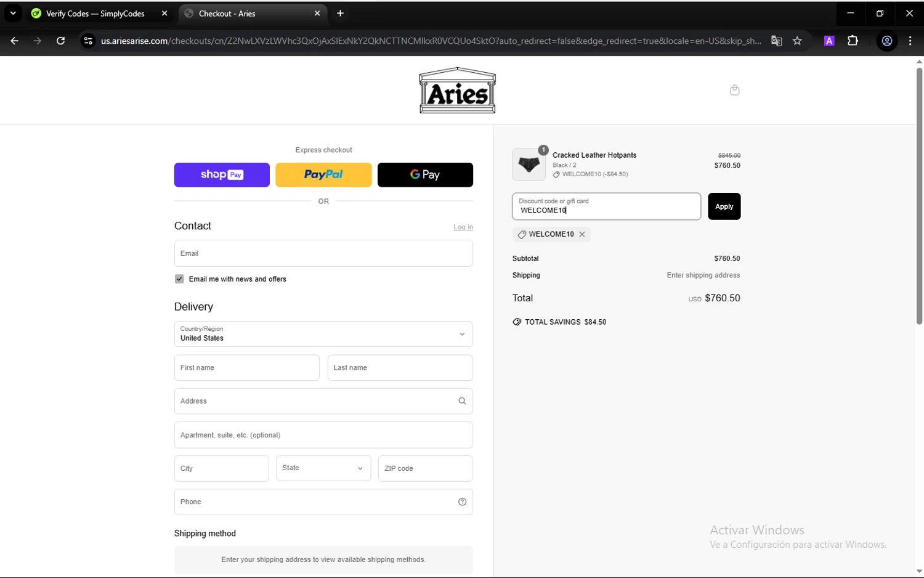The width and height of the screenshot is (924, 578).
Task: Open the phone field help icon
Action: (462, 502)
